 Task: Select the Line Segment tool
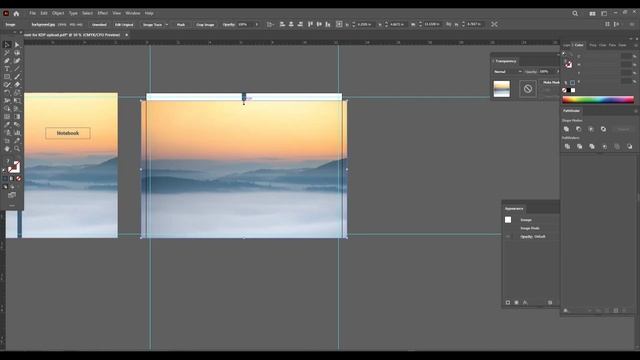pyautogui.click(x=17, y=69)
